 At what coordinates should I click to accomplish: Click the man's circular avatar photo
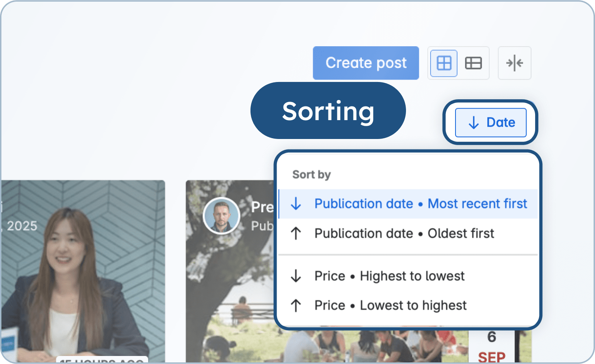click(222, 215)
